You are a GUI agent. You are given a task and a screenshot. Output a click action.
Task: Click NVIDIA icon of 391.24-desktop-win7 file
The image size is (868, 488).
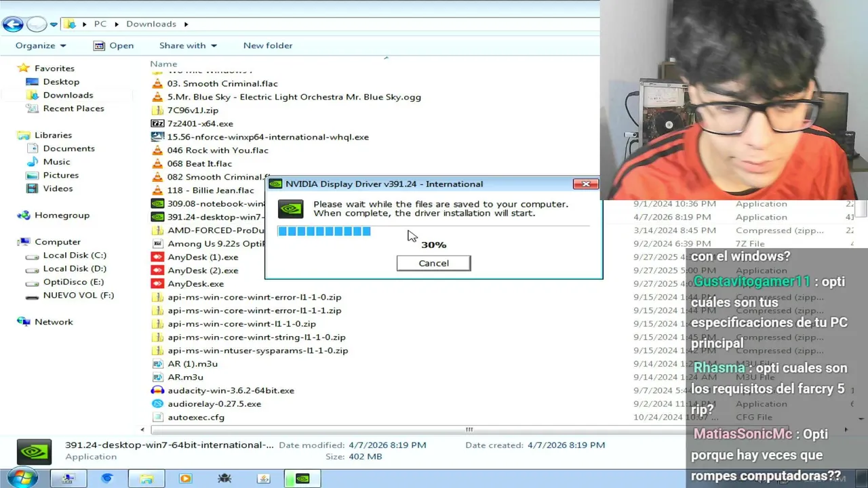(157, 217)
